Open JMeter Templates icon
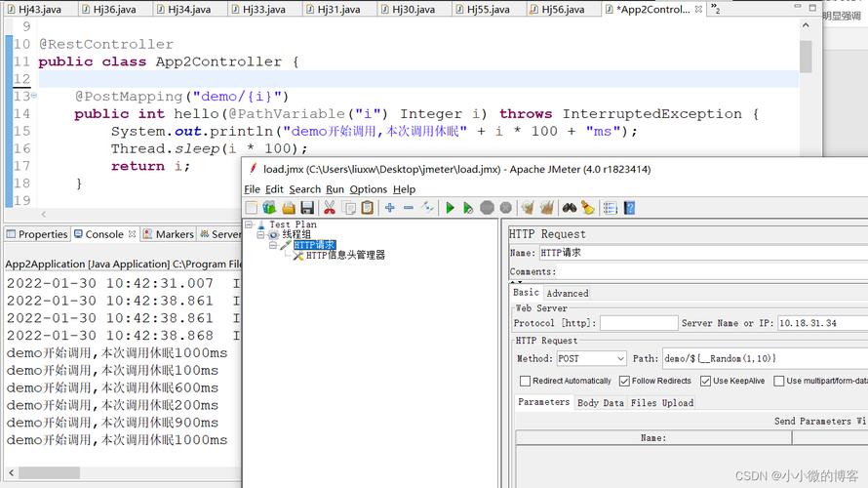The height and width of the screenshot is (488, 868). [269, 208]
